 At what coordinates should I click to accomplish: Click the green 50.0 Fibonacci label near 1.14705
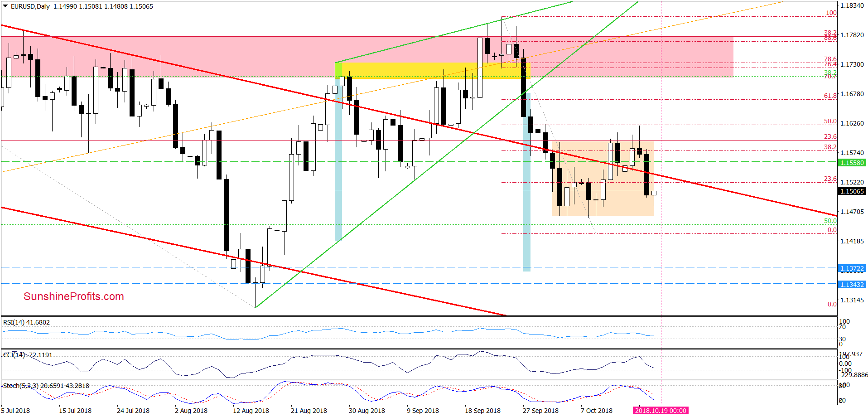830,221
